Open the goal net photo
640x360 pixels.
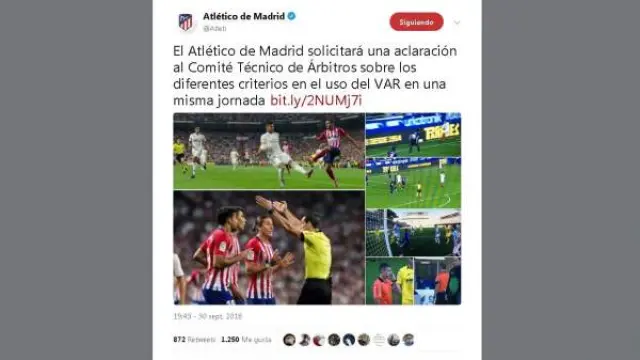point(413,233)
